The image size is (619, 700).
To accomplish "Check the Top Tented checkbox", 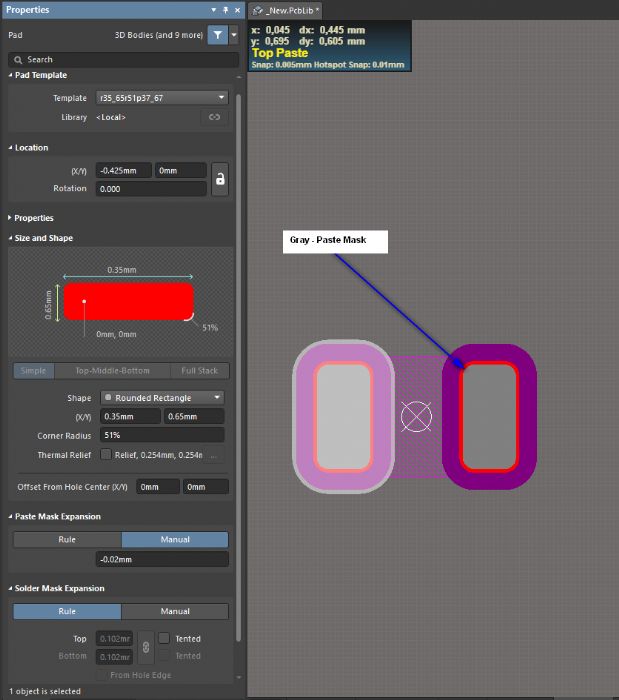I will point(164,638).
